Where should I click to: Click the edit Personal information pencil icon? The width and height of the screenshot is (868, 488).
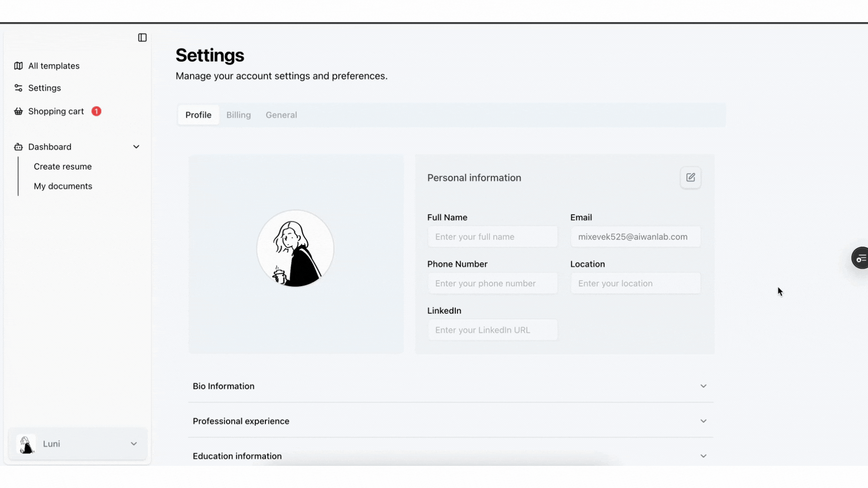690,178
